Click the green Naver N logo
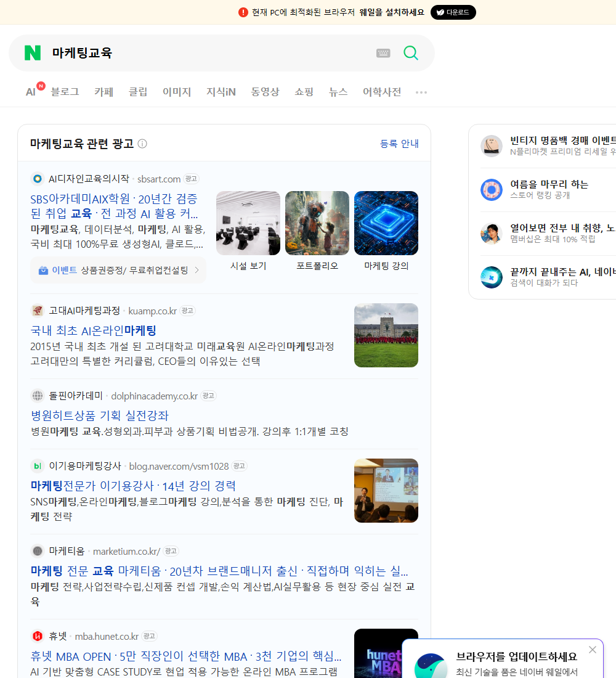Screen dimensions: 616x678 point(33,53)
